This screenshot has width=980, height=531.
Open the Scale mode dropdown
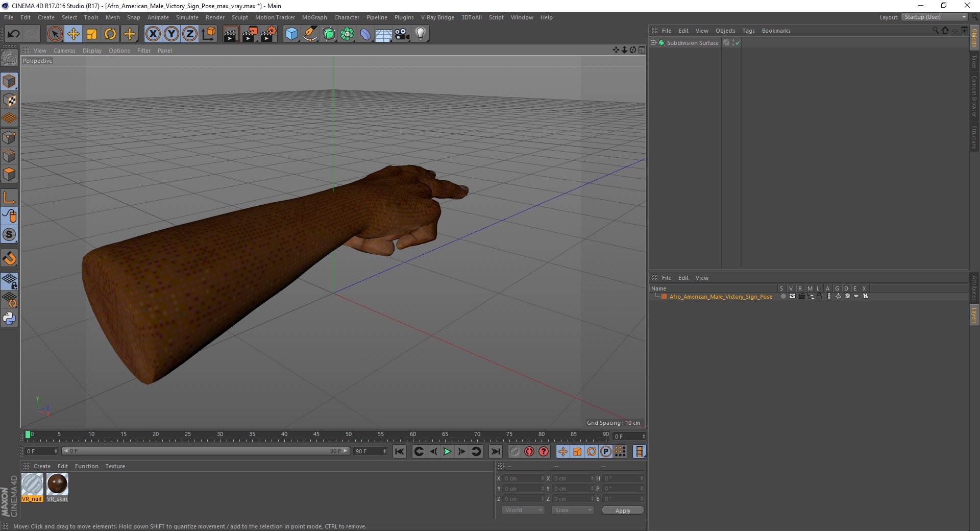pyautogui.click(x=573, y=510)
